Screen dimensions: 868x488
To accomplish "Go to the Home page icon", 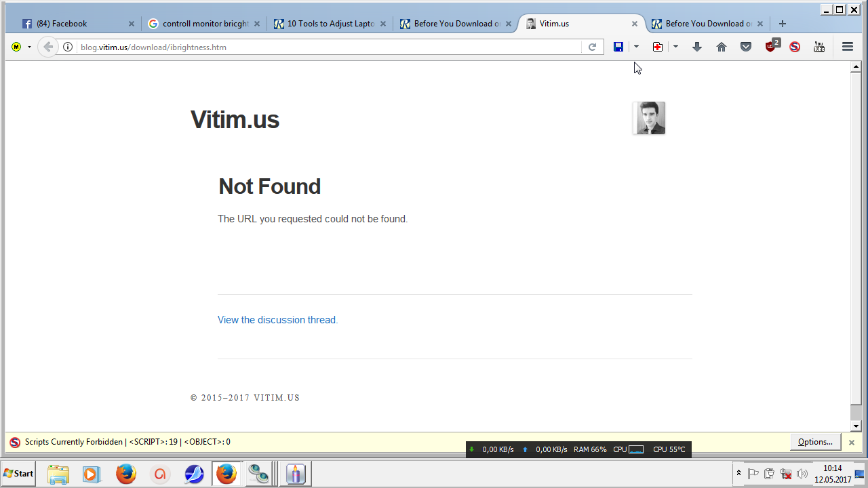I will 722,47.
